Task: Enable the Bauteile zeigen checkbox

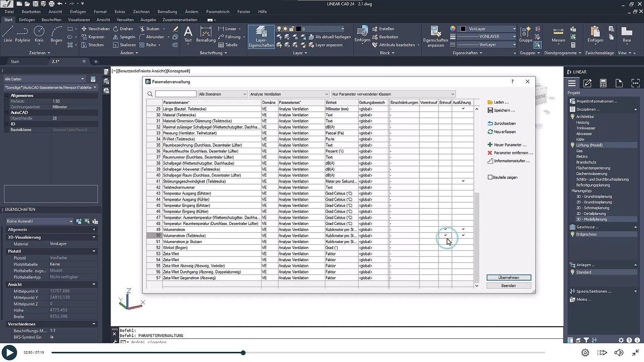Action: [490, 177]
